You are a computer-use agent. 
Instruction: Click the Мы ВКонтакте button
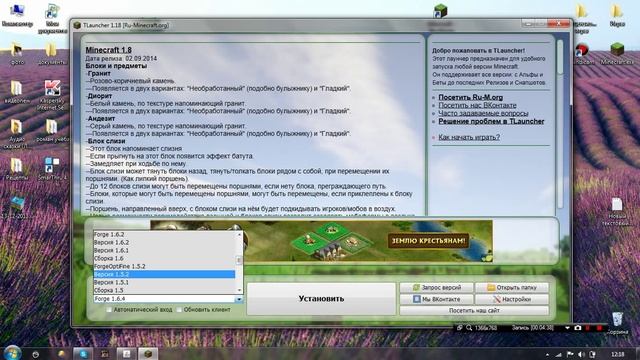point(436,299)
